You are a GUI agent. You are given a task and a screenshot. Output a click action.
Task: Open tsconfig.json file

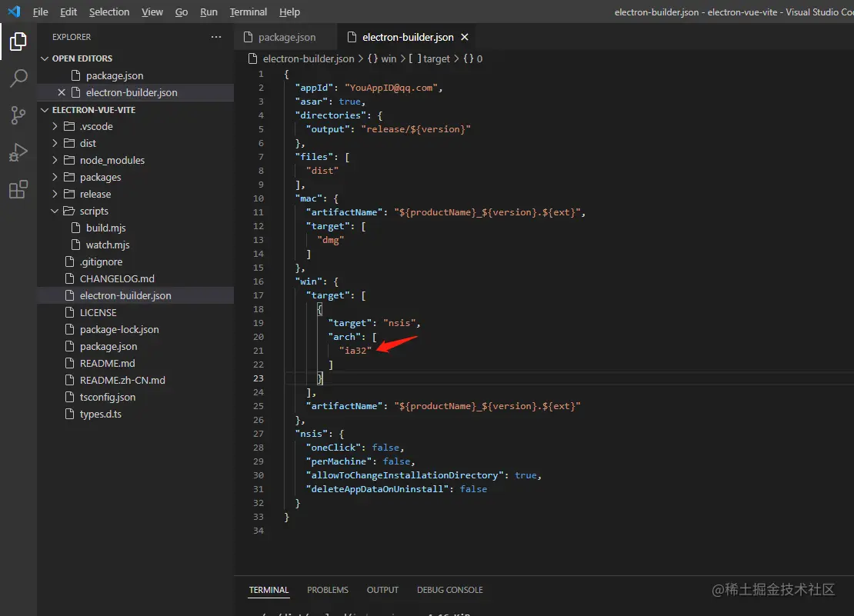point(135,397)
